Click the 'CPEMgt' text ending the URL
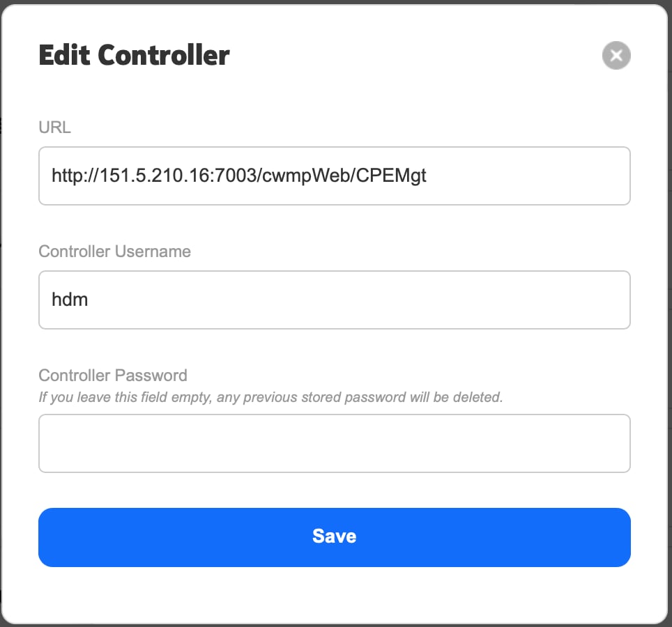The height and width of the screenshot is (627, 672). tap(392, 176)
